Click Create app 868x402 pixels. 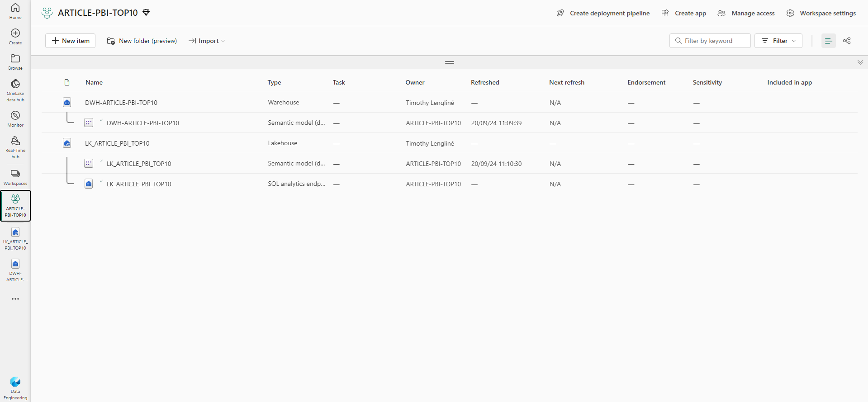683,13
